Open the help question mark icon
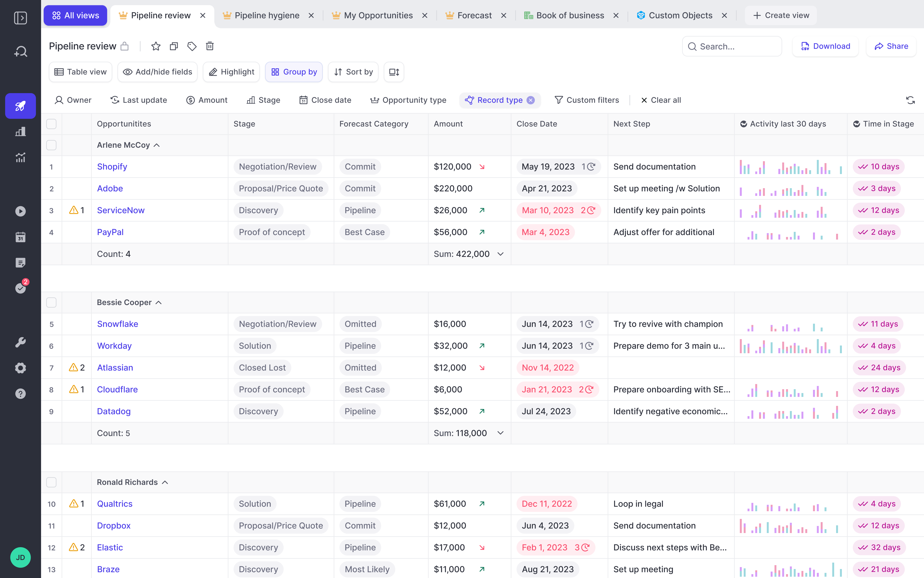This screenshot has width=924, height=578. tap(20, 394)
